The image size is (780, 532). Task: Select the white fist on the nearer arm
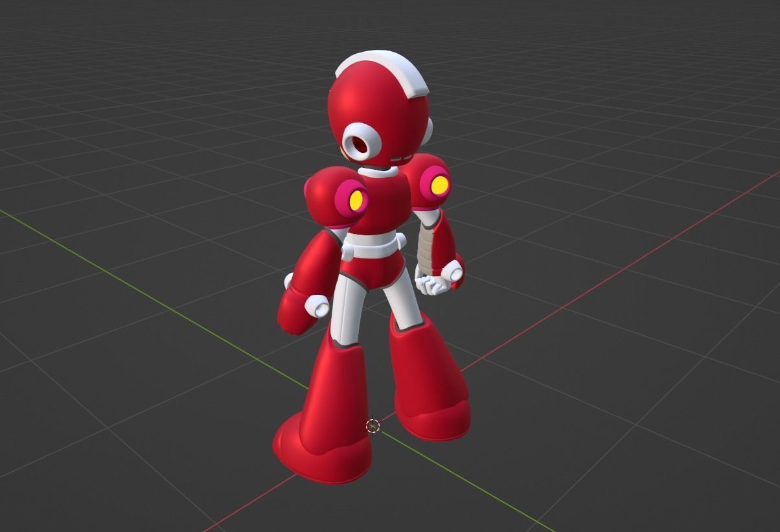point(317,305)
